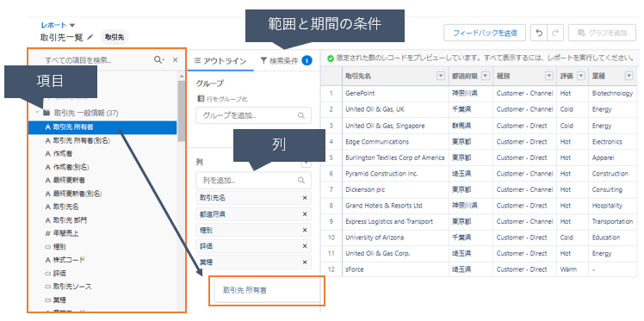This screenshot has width=644, height=321.
Task: Click the undo arrow button
Action: (x=539, y=33)
